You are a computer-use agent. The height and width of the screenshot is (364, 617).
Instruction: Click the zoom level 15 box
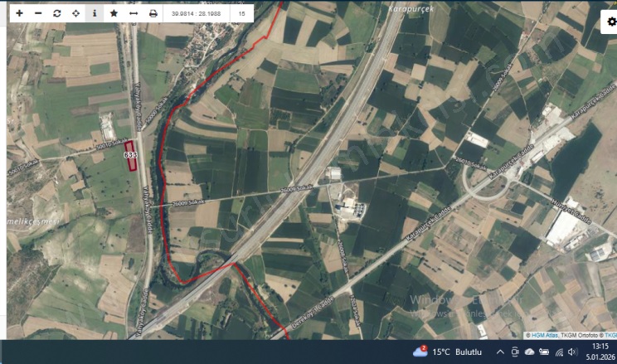(241, 13)
